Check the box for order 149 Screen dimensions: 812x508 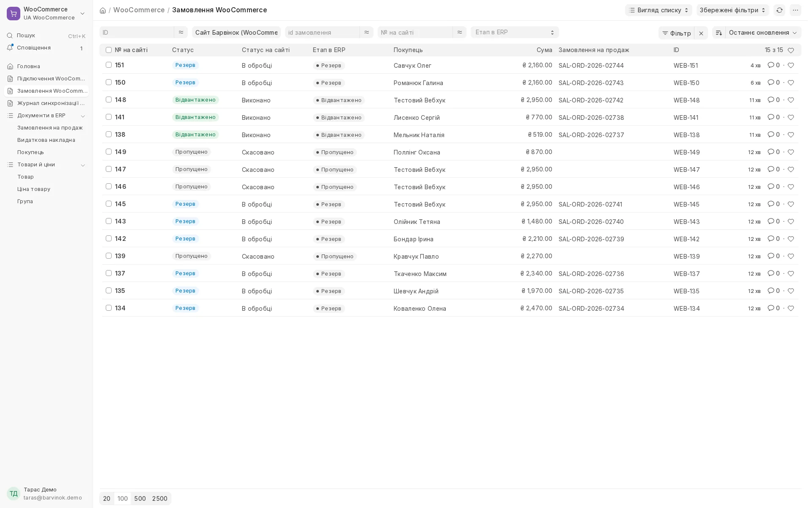(109, 152)
